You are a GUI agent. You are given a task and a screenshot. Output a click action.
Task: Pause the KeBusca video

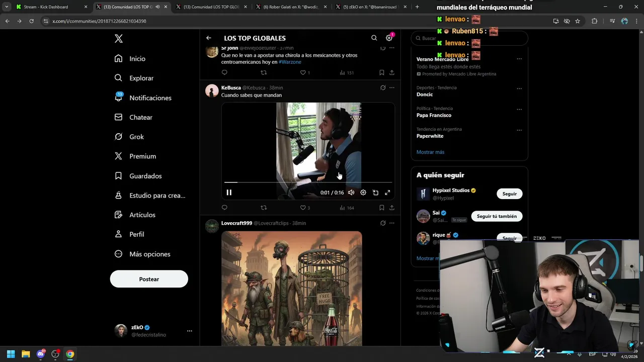pos(229,193)
